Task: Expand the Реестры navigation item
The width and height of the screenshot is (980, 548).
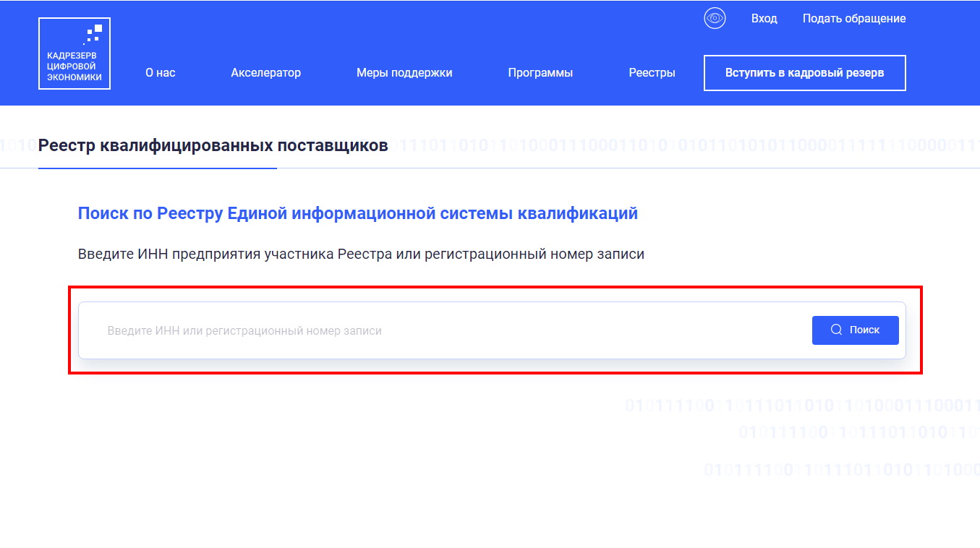Action: tap(650, 72)
